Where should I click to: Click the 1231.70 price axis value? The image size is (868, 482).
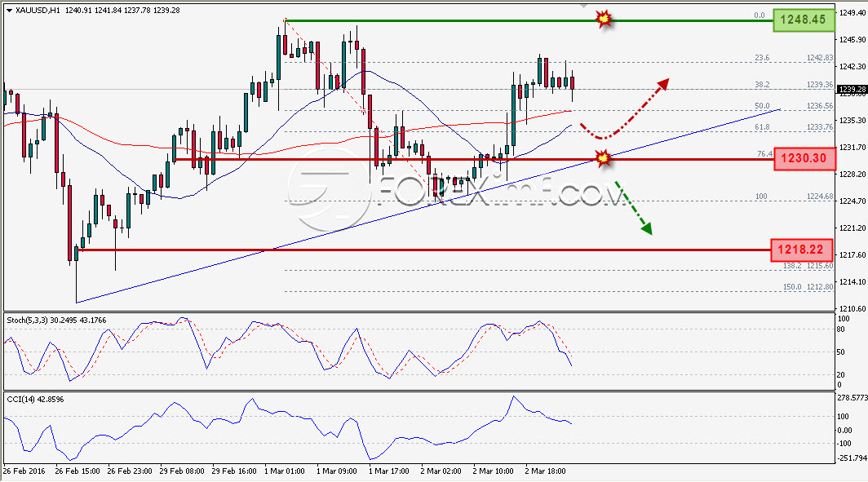[x=852, y=147]
